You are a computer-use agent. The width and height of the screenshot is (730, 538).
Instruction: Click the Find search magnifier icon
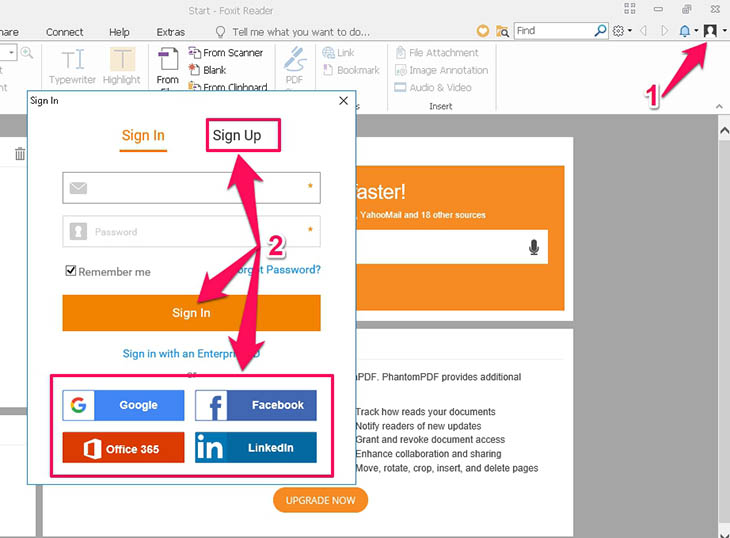tap(600, 31)
